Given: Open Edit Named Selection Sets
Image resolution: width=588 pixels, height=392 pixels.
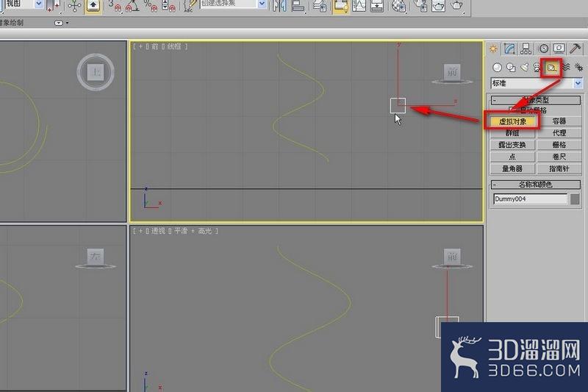Looking at the screenshot, I should pos(190,6).
